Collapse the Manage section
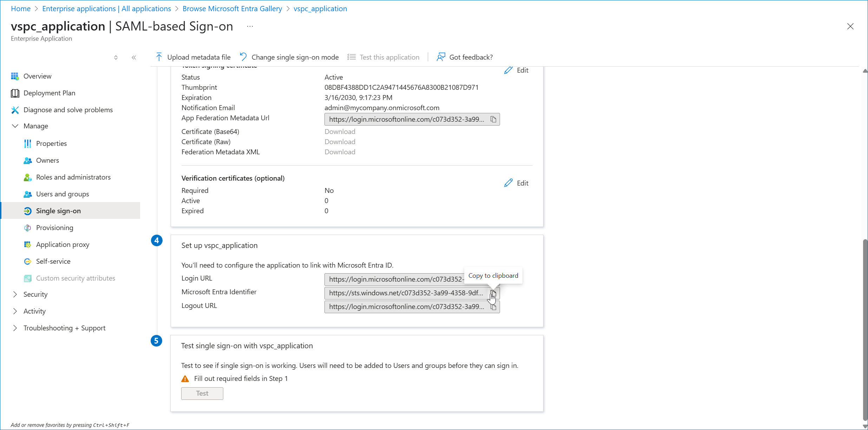The height and width of the screenshot is (430, 868). click(15, 126)
